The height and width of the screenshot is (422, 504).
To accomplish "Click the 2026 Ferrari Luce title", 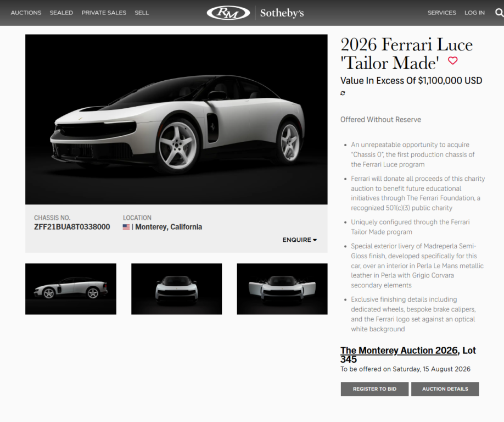I will point(406,53).
